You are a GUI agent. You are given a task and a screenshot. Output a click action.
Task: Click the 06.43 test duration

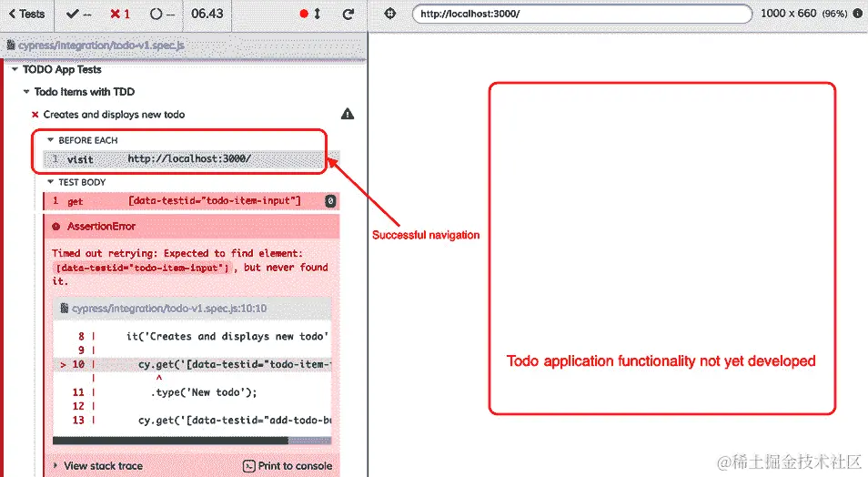(x=207, y=14)
